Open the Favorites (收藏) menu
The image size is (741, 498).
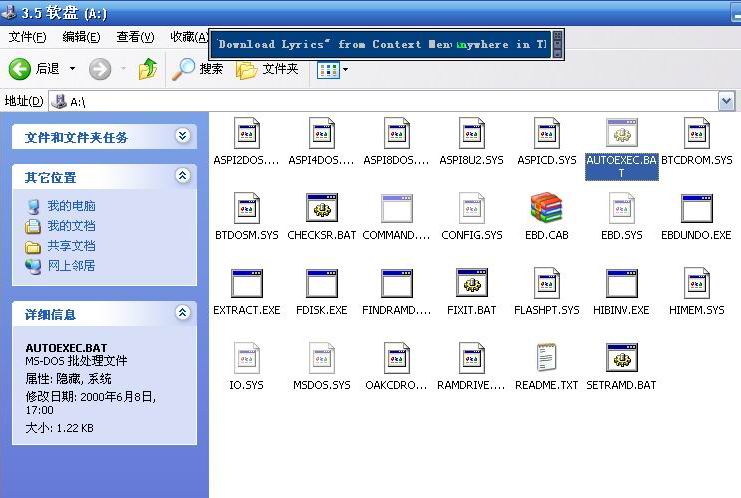189,37
